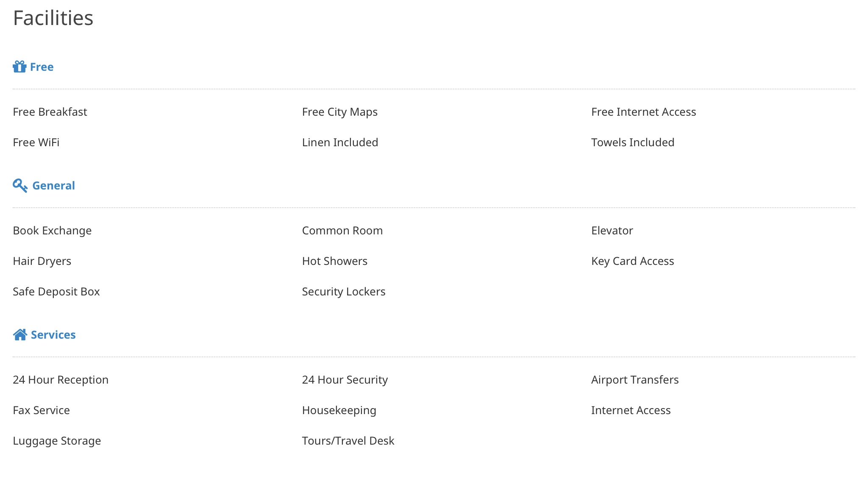
Task: Click the gift icon beside Free
Action: [19, 67]
